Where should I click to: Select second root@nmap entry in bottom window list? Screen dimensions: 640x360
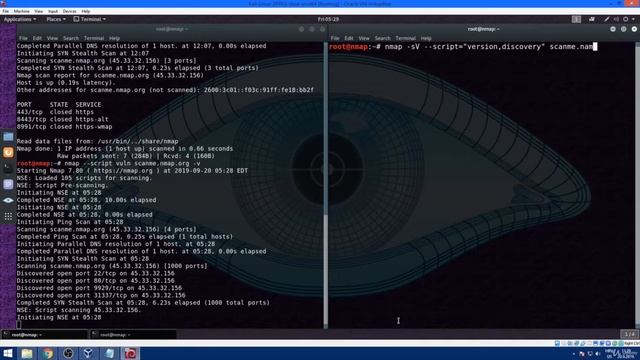coord(133,335)
